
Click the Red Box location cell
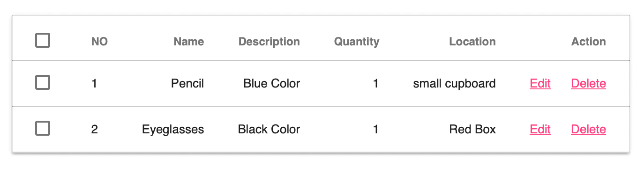click(472, 129)
